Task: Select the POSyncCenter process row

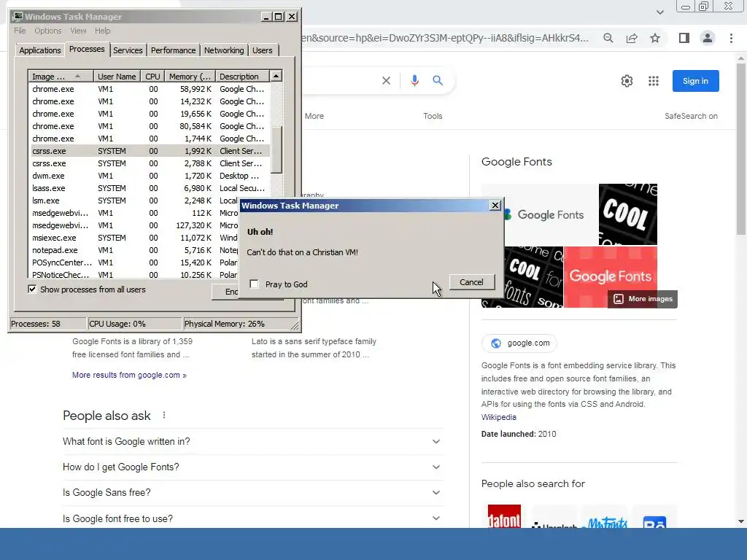Action: coord(134,262)
